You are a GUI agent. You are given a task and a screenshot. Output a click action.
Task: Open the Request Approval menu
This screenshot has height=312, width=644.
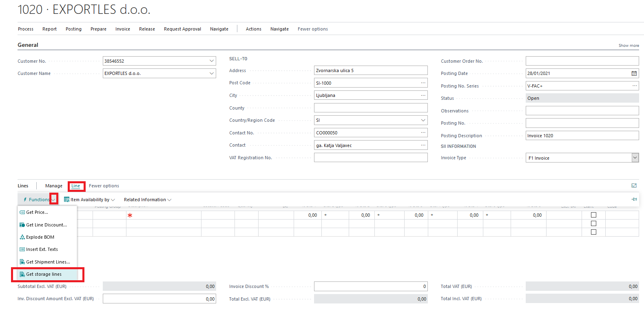pyautogui.click(x=182, y=29)
